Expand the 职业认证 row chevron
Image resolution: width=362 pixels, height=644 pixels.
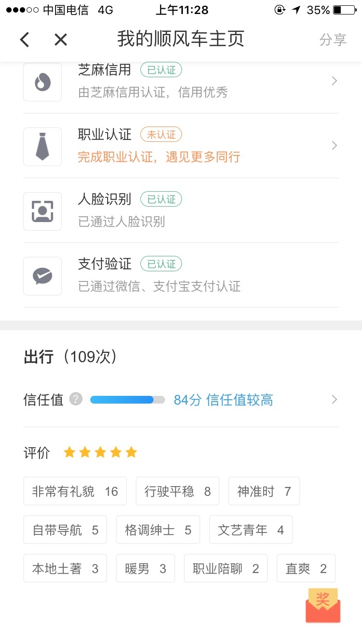tap(334, 146)
